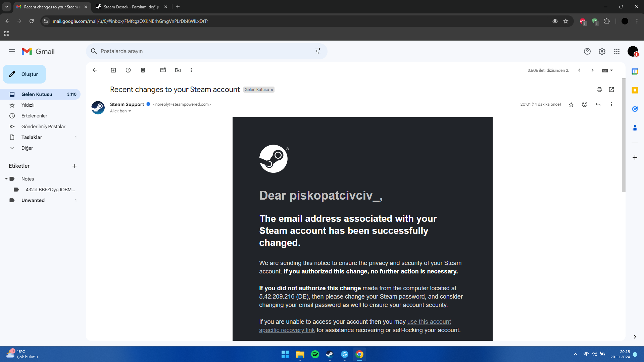The height and width of the screenshot is (362, 644).
Task: Open File Explorer from the taskbar
Action: [x=300, y=354]
